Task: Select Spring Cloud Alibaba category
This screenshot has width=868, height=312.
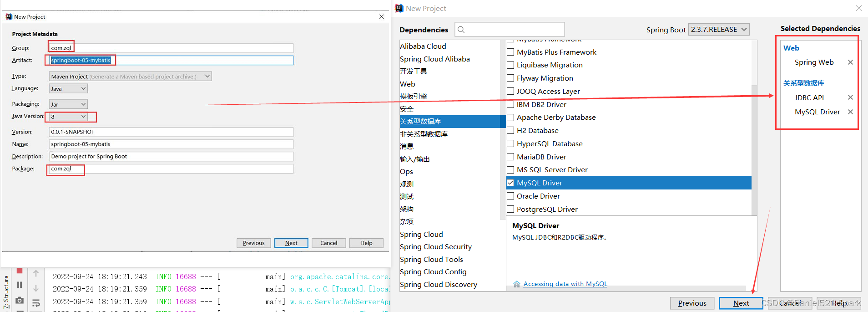Action: pos(434,59)
